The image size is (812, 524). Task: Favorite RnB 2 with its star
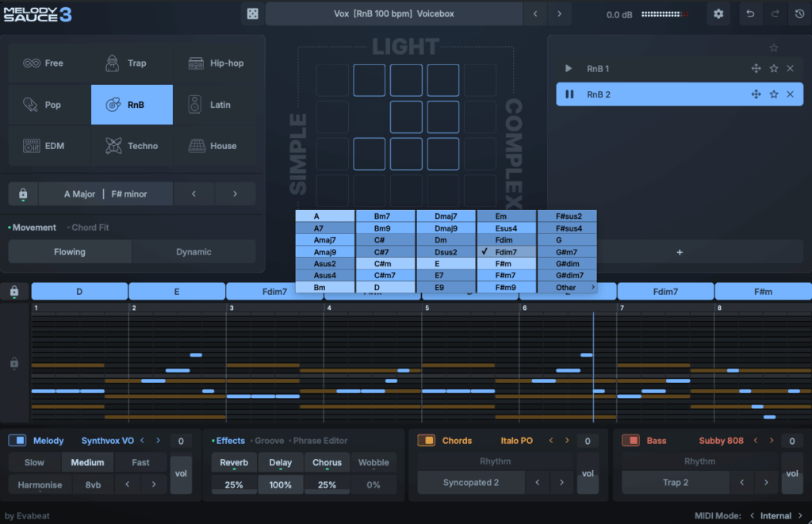[774, 94]
